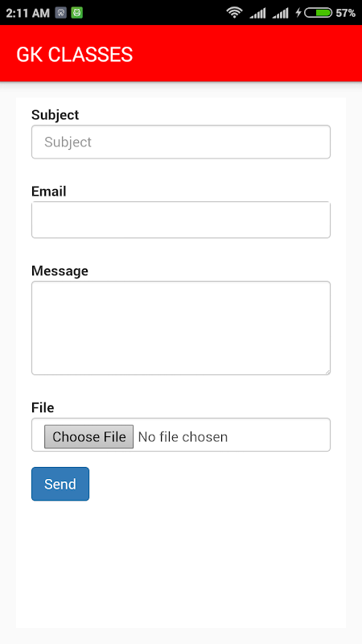
Task: Tap the gray notification icon in status bar
Action: [61, 13]
